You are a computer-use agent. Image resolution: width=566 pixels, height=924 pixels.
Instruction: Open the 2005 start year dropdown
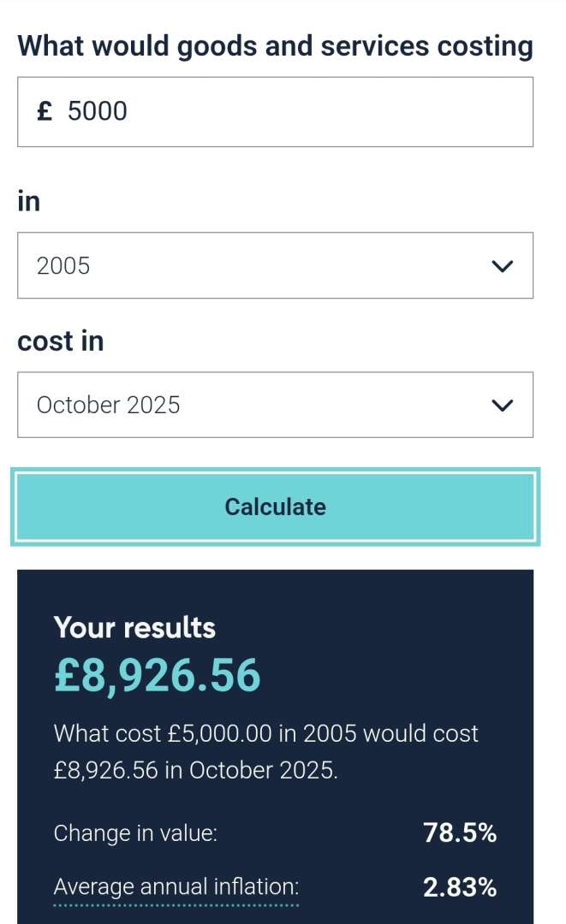coord(274,266)
